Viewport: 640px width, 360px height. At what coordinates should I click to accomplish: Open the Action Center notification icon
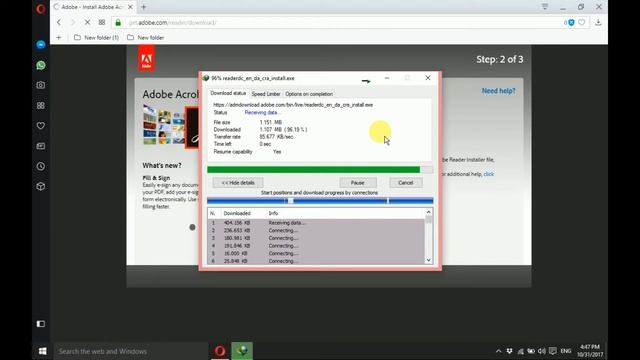553,351
